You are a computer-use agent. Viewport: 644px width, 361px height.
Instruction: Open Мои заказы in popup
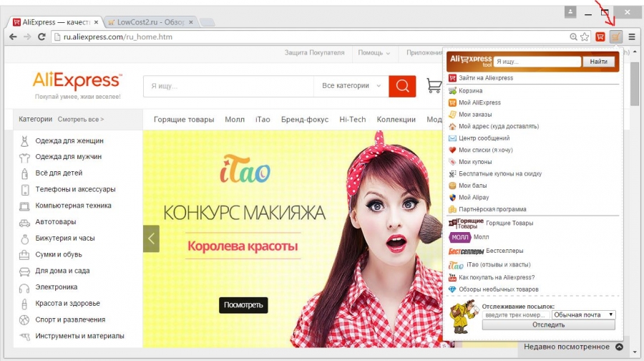pyautogui.click(x=475, y=115)
